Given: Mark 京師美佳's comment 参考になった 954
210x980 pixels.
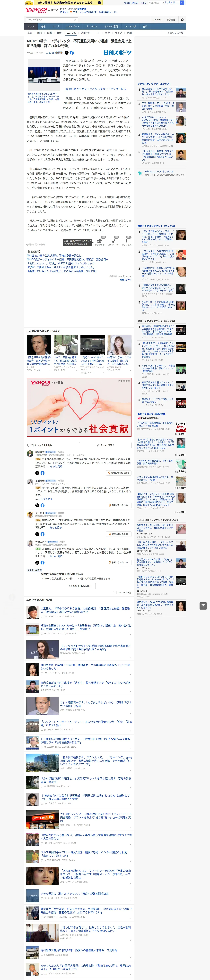Looking at the screenshot, I should 119,505.
